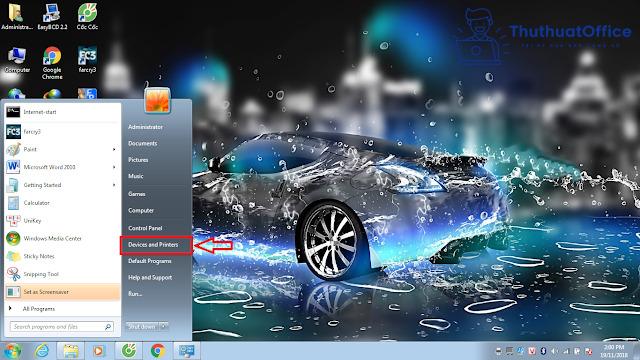Open Pictures from Start menu right pane
The image size is (640, 360).
[138, 160]
